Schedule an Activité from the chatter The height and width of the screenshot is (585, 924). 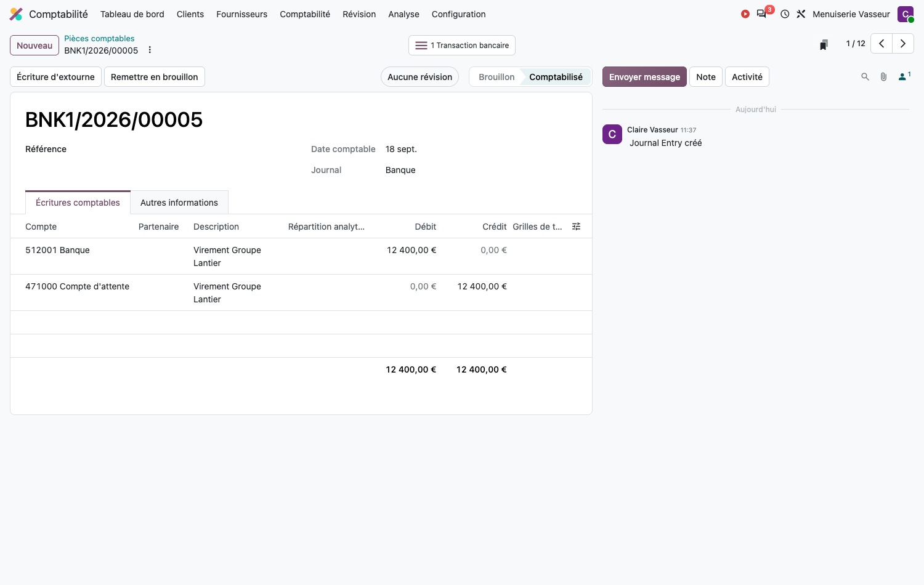747,77
